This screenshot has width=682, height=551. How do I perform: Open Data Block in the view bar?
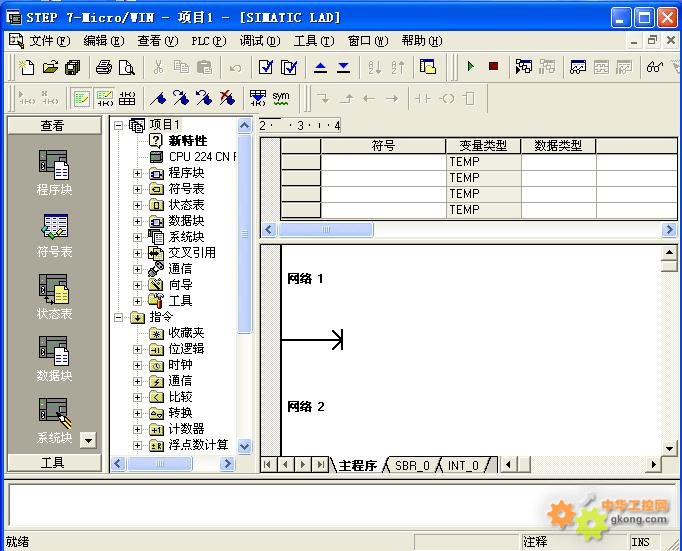pos(54,359)
